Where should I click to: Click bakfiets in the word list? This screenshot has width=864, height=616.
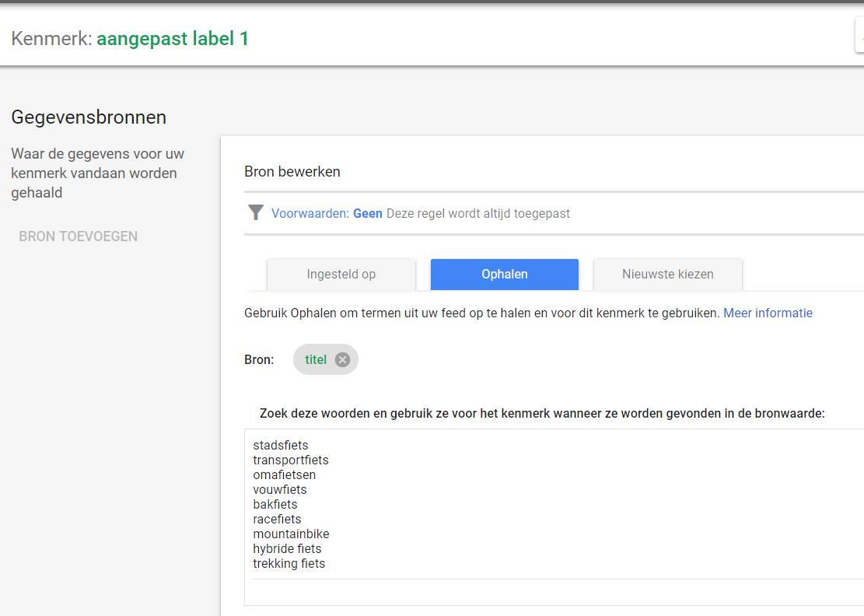click(x=275, y=505)
